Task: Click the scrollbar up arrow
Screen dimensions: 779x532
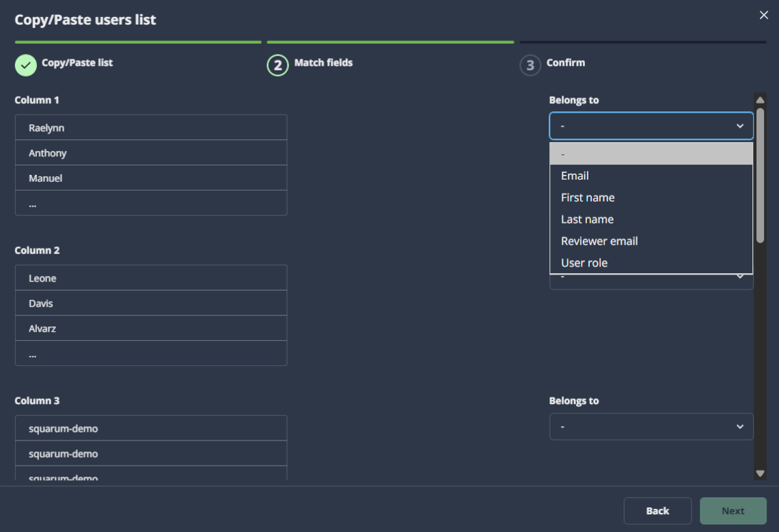Action: (760, 100)
